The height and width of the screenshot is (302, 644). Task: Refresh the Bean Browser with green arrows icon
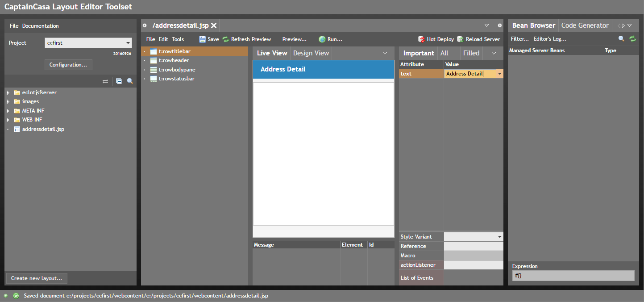[632, 39]
